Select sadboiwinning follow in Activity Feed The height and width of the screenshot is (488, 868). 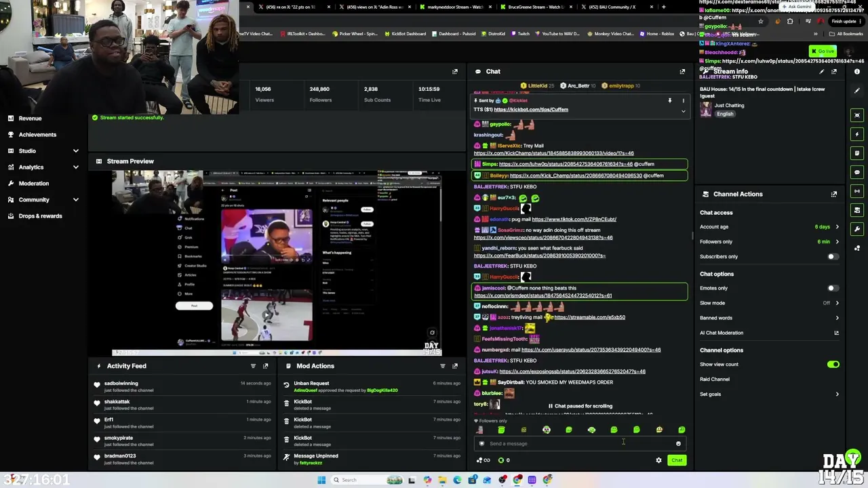tap(181, 386)
